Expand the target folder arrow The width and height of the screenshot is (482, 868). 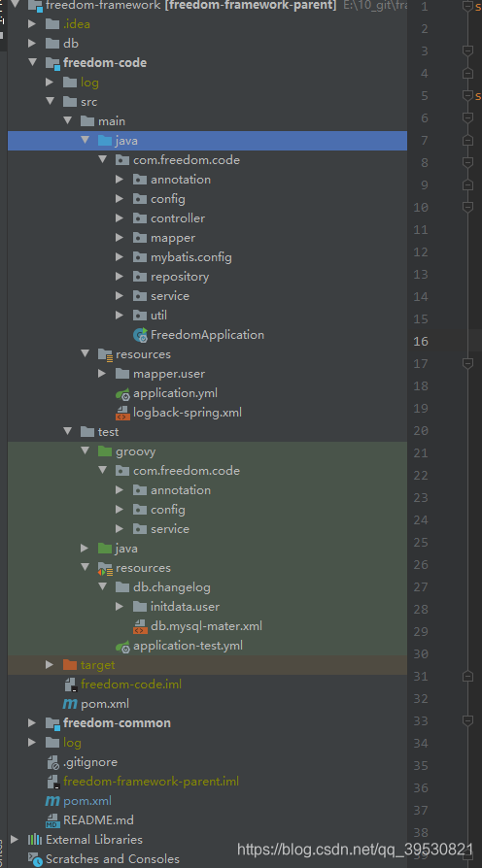[x=50, y=665]
